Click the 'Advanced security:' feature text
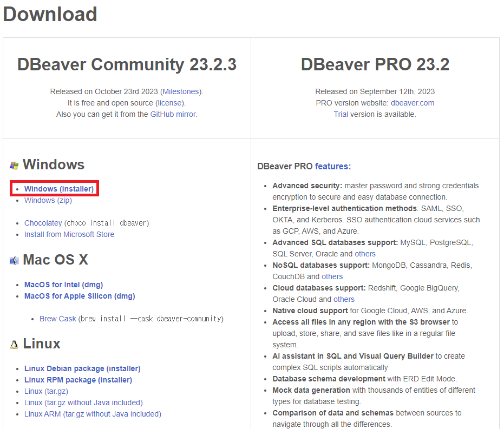The image size is (504, 429). click(x=307, y=186)
